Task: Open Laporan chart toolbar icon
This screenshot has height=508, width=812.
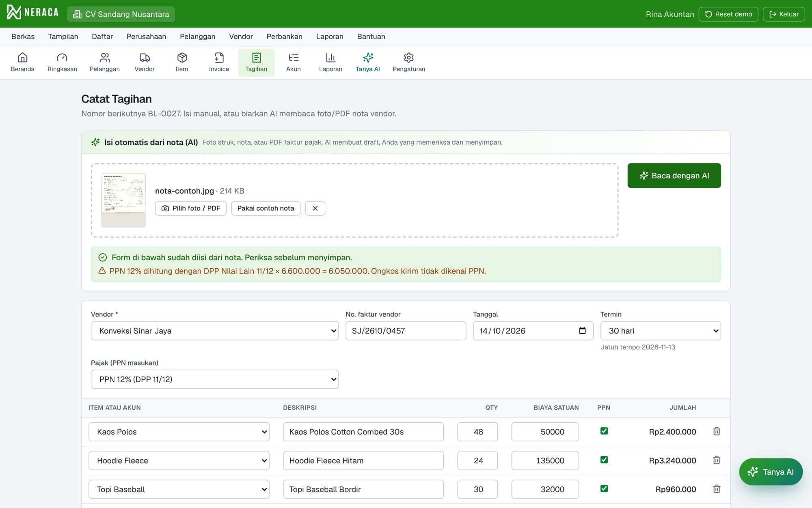Action: [330, 63]
